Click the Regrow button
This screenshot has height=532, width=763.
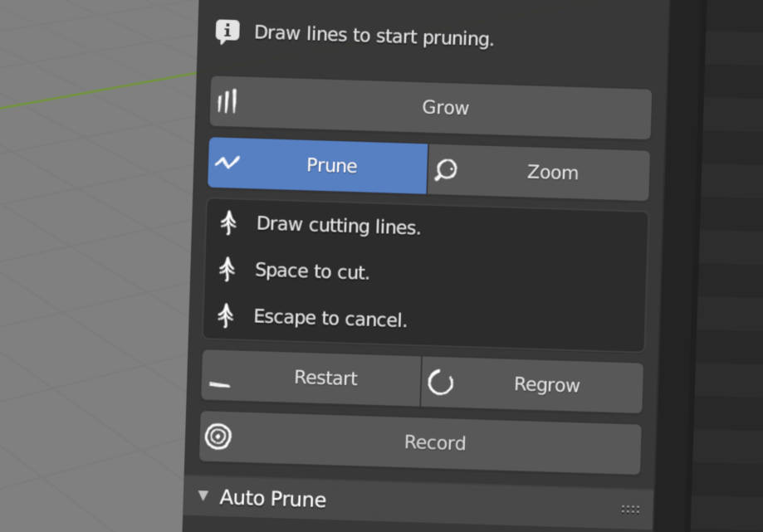coord(532,384)
